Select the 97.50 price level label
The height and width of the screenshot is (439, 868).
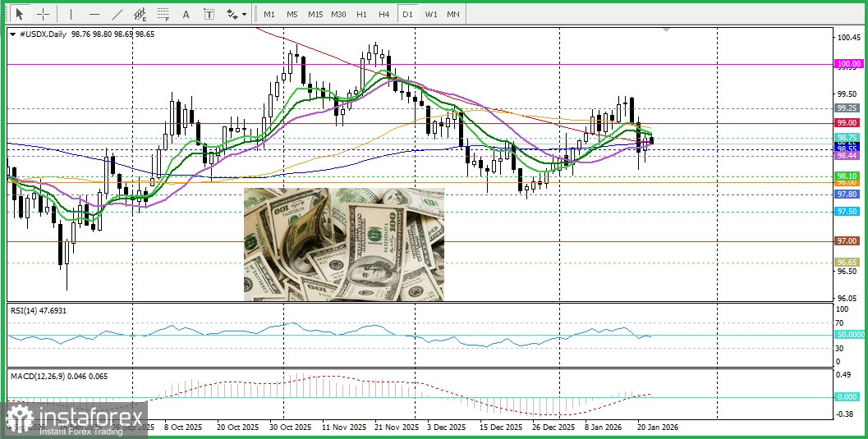click(847, 212)
